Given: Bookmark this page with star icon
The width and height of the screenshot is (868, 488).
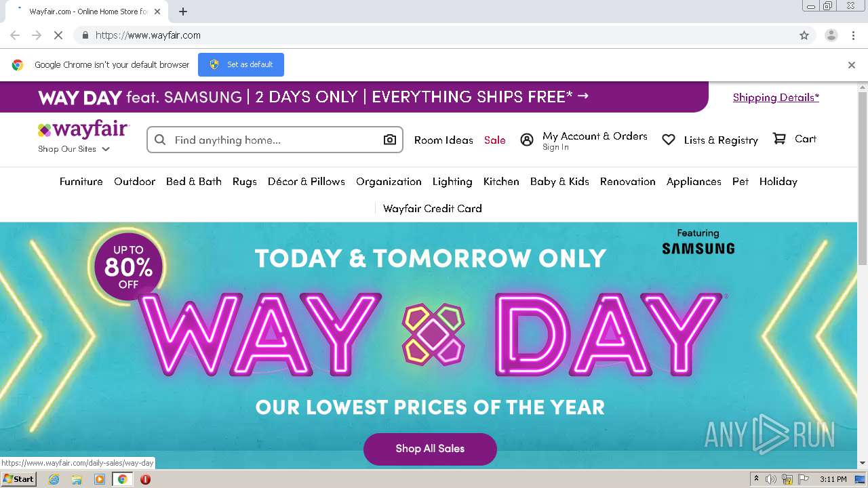Looking at the screenshot, I should point(804,35).
